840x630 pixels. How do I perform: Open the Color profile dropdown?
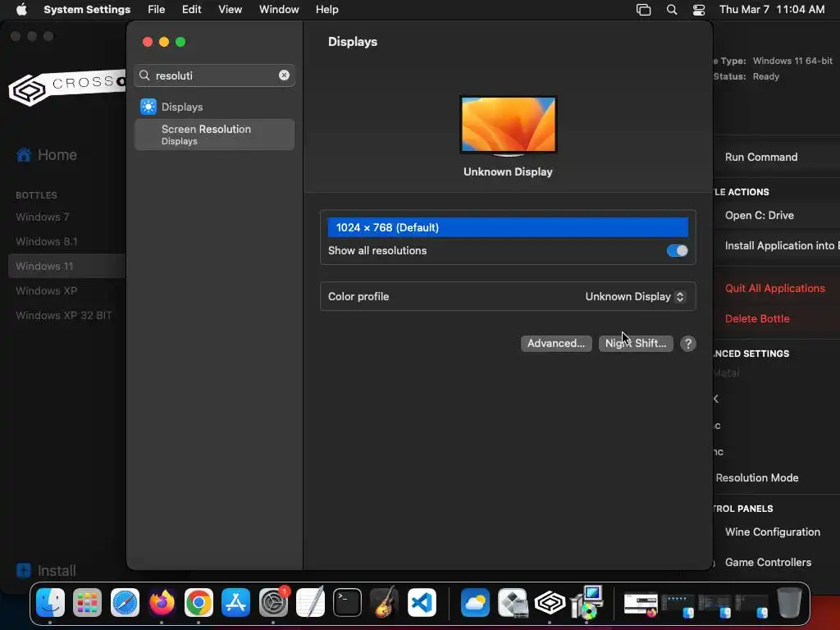point(635,296)
